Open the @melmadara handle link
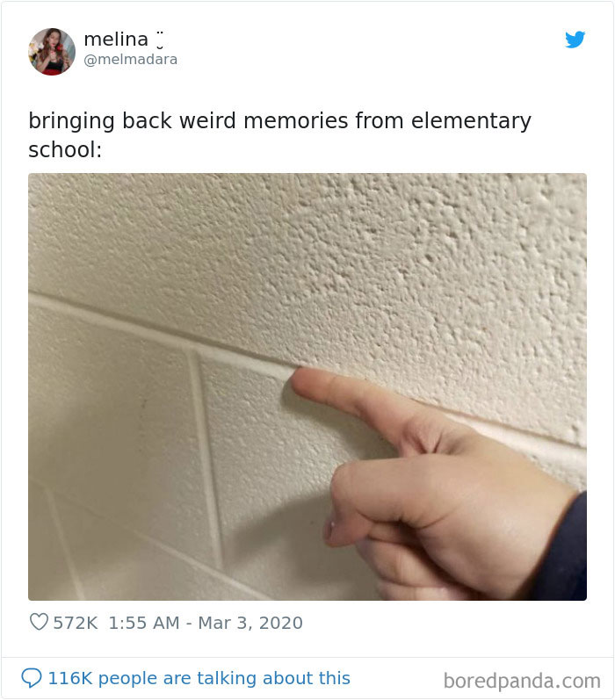 pos(130,60)
